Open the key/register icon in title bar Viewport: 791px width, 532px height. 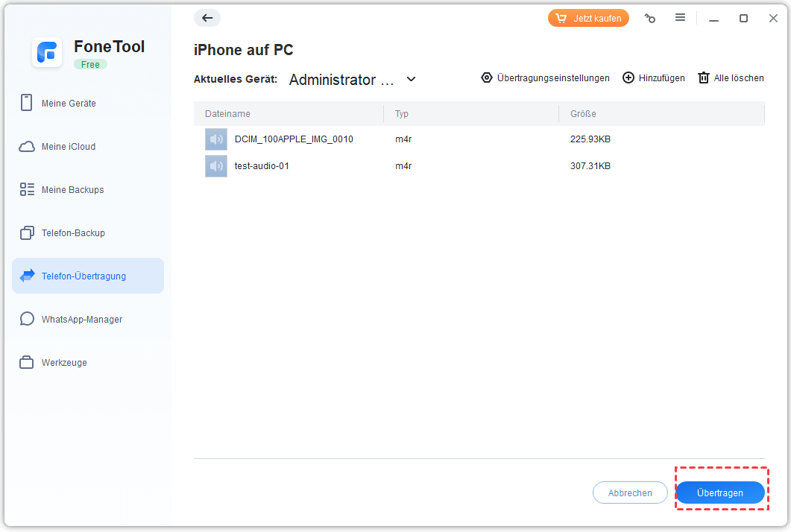(650, 19)
